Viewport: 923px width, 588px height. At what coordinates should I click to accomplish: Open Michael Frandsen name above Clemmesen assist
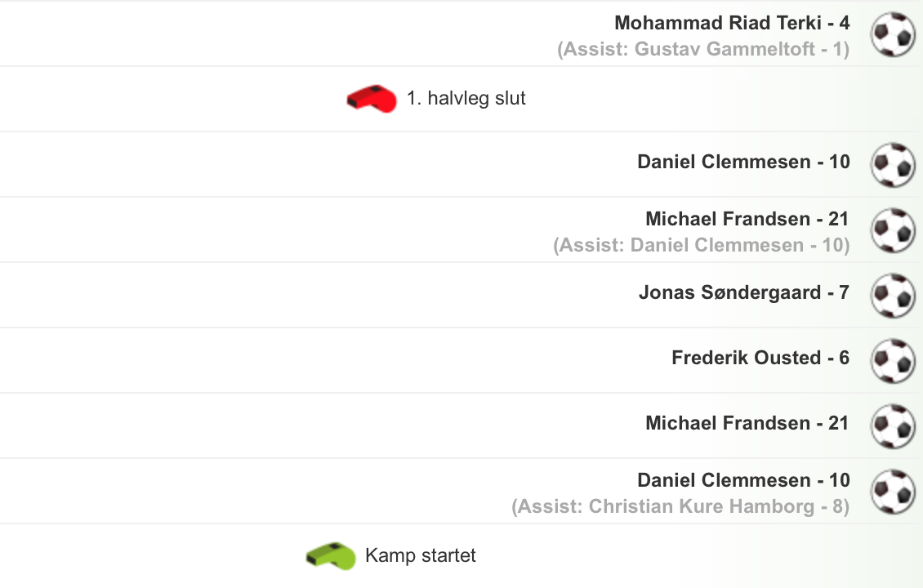[747, 219]
